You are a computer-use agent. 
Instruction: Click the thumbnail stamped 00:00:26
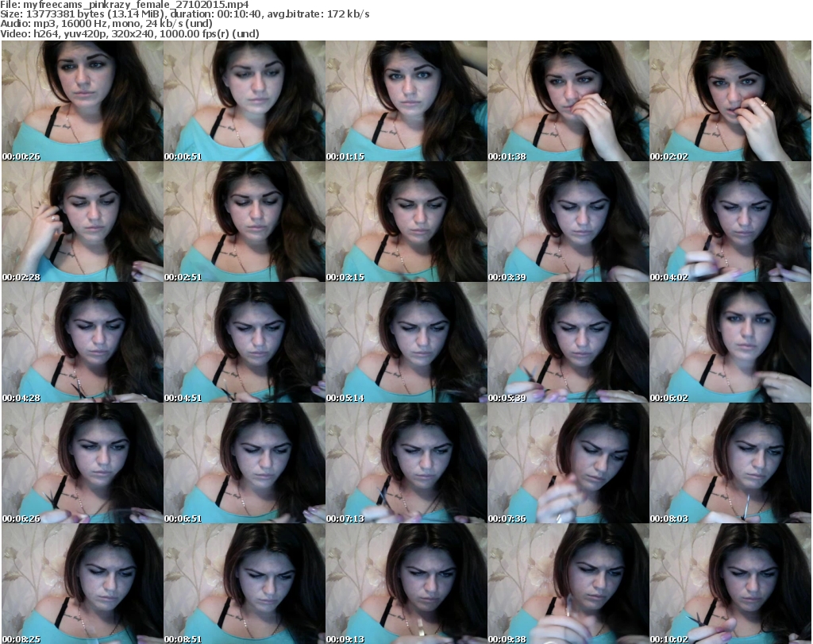[x=83, y=101]
